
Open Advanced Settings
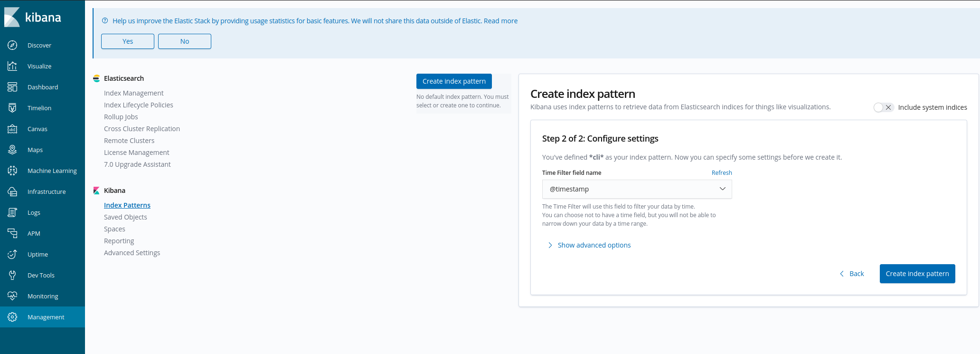132,253
